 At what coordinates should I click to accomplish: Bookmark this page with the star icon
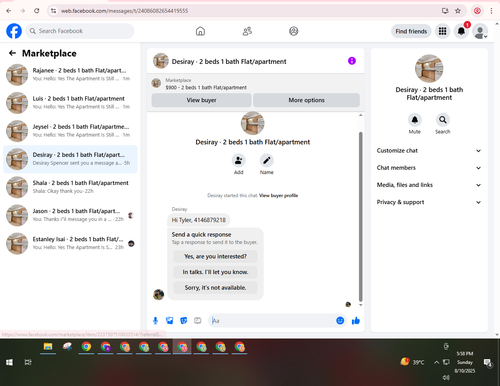[458, 11]
